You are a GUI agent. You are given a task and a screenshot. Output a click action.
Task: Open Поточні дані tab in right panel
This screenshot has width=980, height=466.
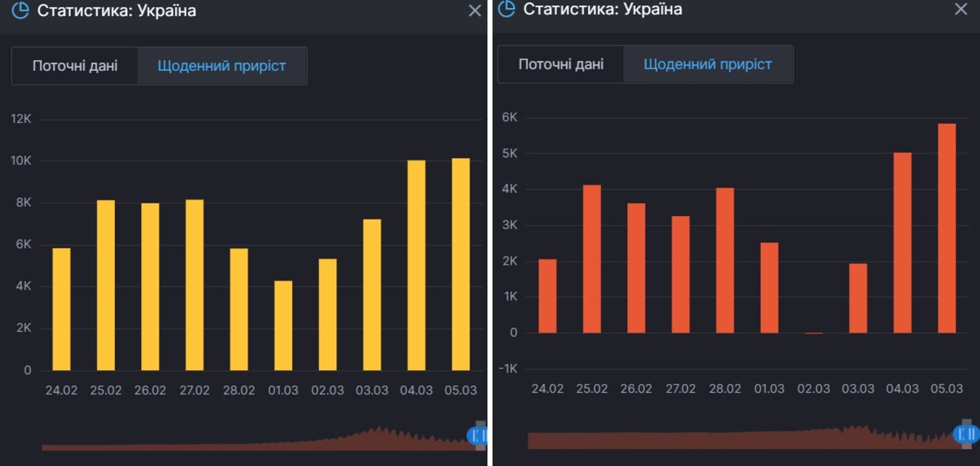click(x=561, y=64)
